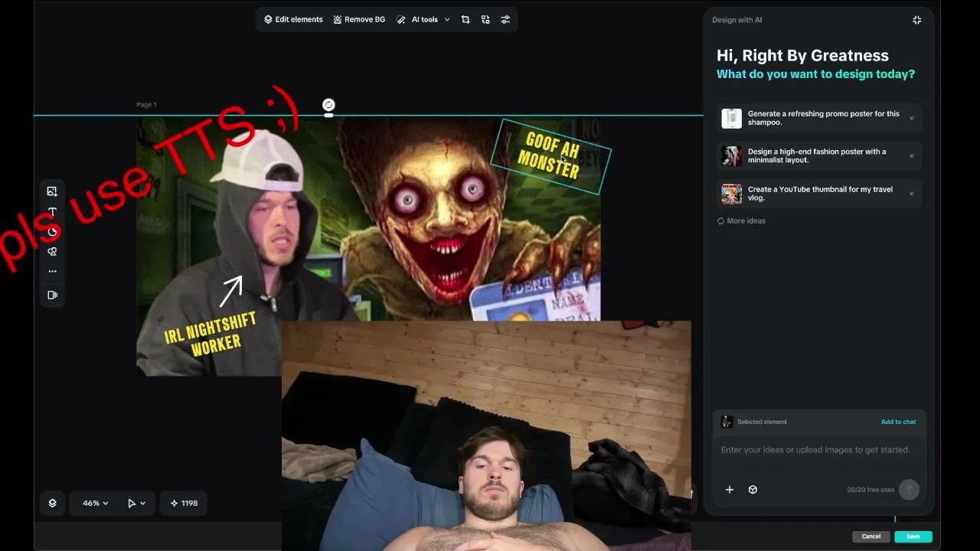The image size is (980, 551).
Task: Click the 1198 credits counter
Action: (x=184, y=503)
